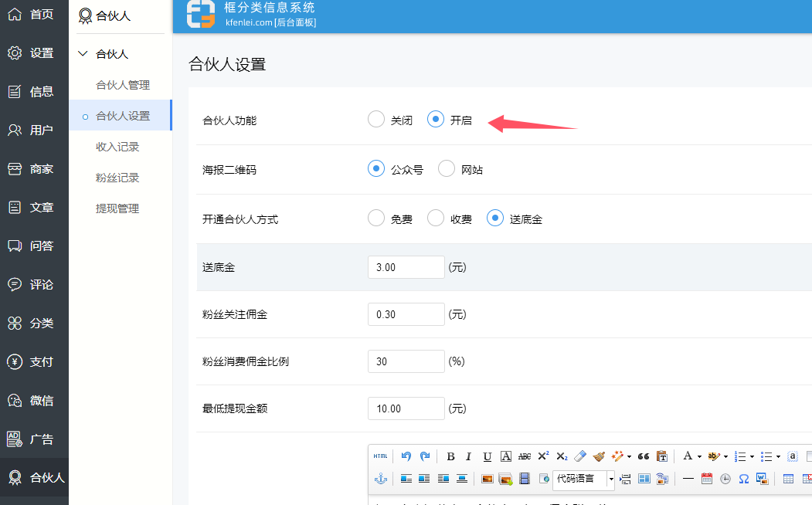Insert special character with the Omega icon
Viewport: 812px width, 505px height.
(x=743, y=479)
